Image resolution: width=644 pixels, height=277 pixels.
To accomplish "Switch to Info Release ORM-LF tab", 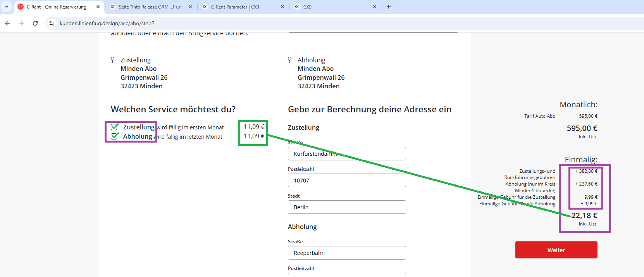I will coord(149,7).
